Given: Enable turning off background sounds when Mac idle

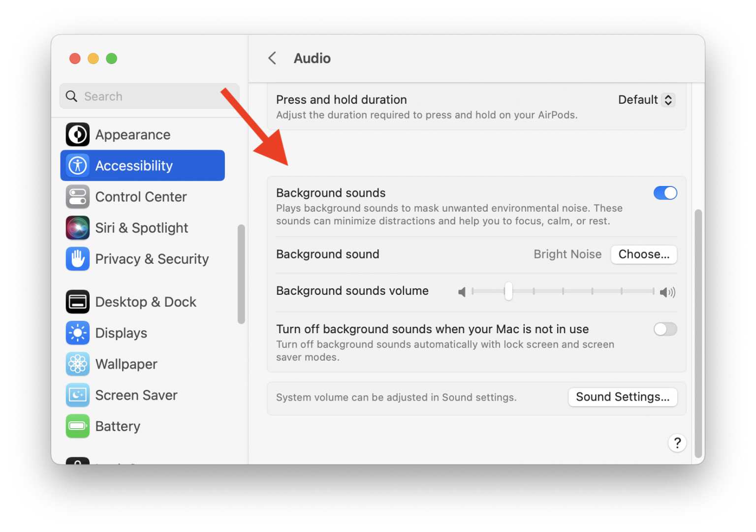Looking at the screenshot, I should (665, 329).
